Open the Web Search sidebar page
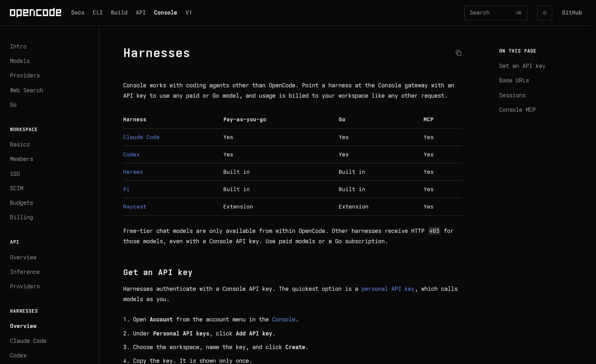 click(26, 90)
